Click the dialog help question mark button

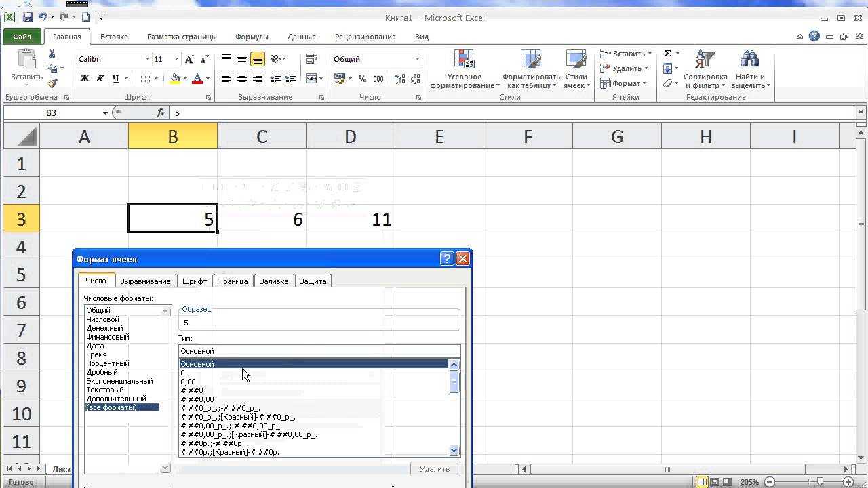click(x=447, y=258)
